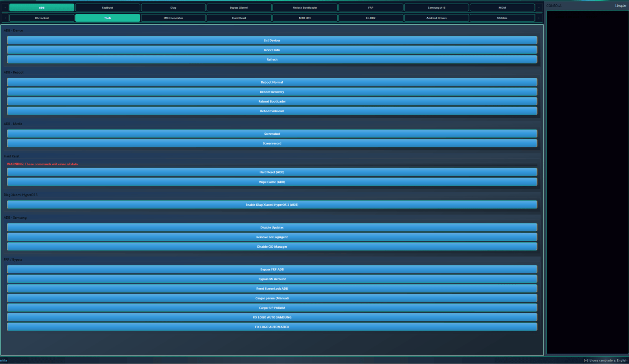
Task: Go to the MTK LITE tab
Action: 305,18
